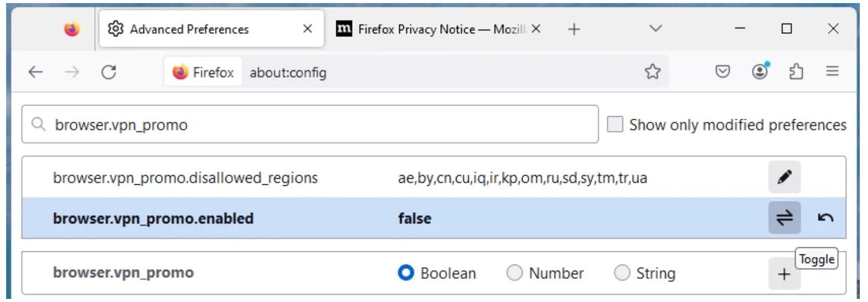Edit the disallowed_regions preference with the pencil
The height and width of the screenshot is (302, 868).
[784, 177]
